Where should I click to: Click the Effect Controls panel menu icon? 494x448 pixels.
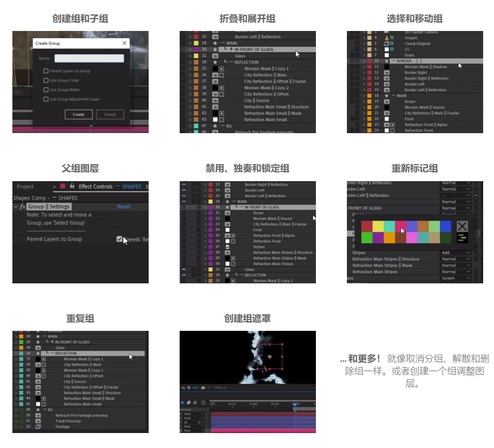point(147,186)
